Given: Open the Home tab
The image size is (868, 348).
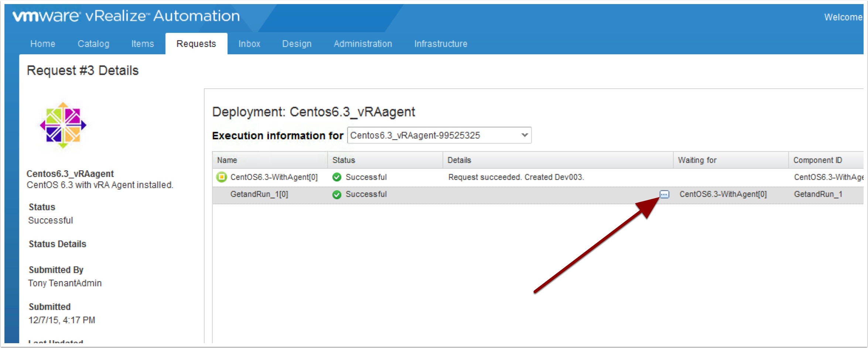Looking at the screenshot, I should tap(42, 44).
